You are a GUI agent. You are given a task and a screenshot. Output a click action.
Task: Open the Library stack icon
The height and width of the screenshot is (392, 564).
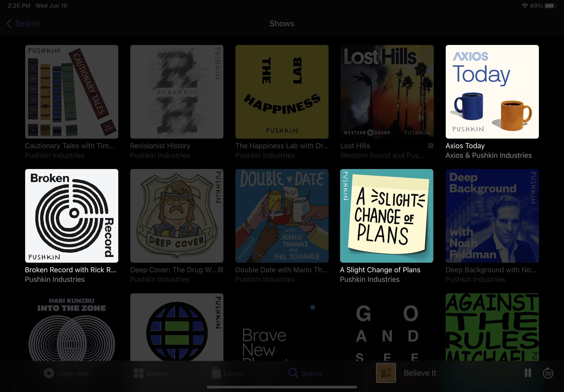click(x=216, y=373)
